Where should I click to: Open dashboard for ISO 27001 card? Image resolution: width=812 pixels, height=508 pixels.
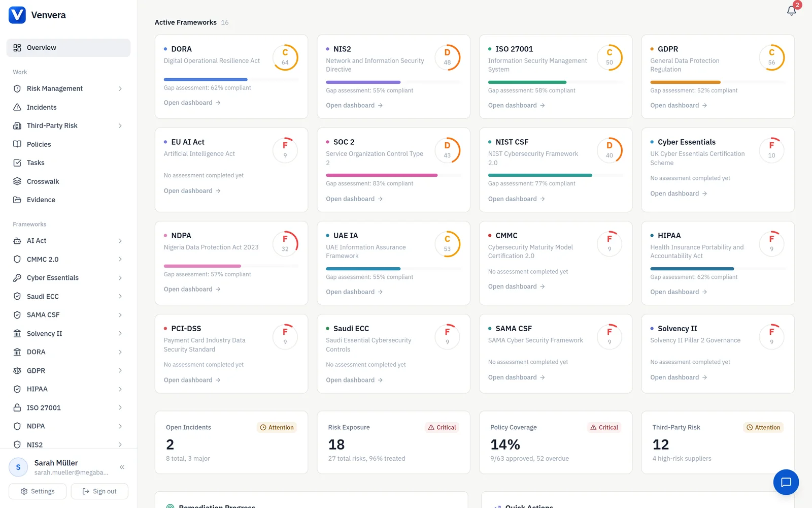click(516, 105)
